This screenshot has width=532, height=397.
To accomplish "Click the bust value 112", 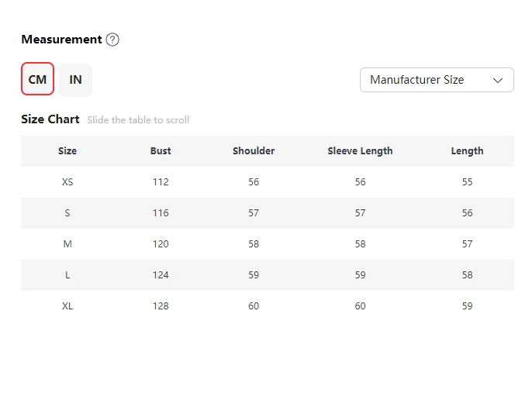I will [161, 182].
